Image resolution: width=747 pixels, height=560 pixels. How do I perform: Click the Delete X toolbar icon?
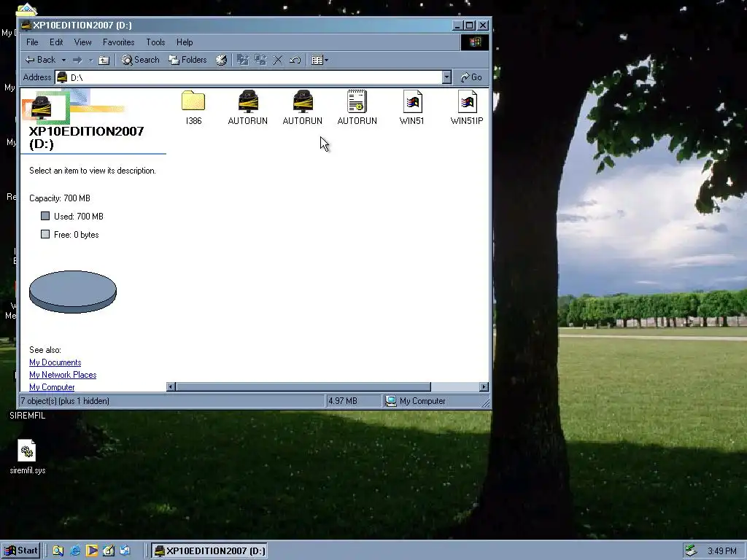(278, 60)
